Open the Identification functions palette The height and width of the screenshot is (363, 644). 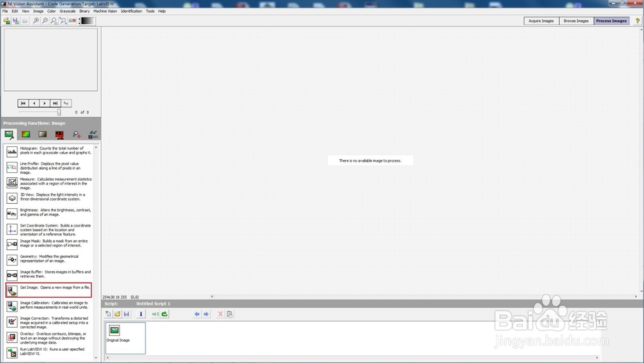93,134
